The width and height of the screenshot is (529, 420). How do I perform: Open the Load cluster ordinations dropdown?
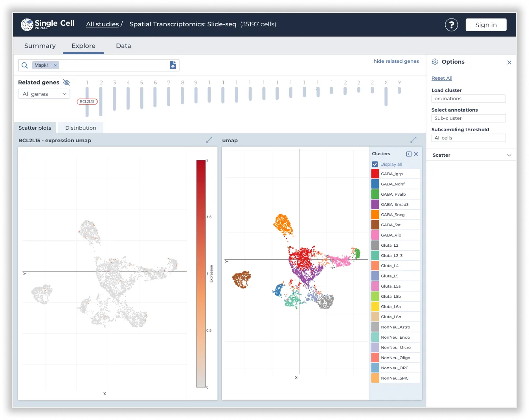[x=468, y=99]
